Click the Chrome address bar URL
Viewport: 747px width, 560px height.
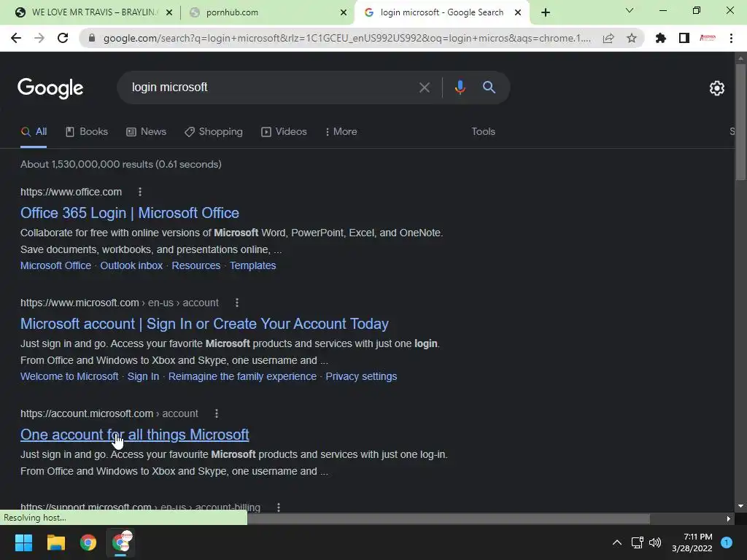(x=347, y=38)
